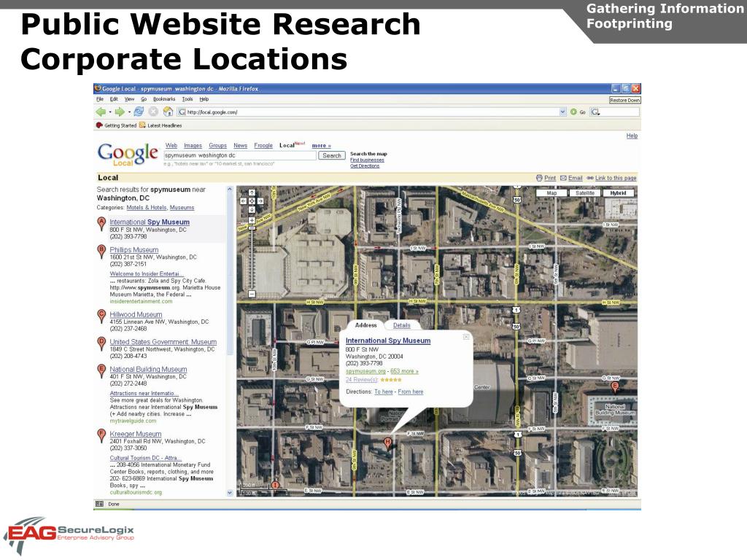Open the Back button history dropdown arrow

pyautogui.click(x=110, y=112)
